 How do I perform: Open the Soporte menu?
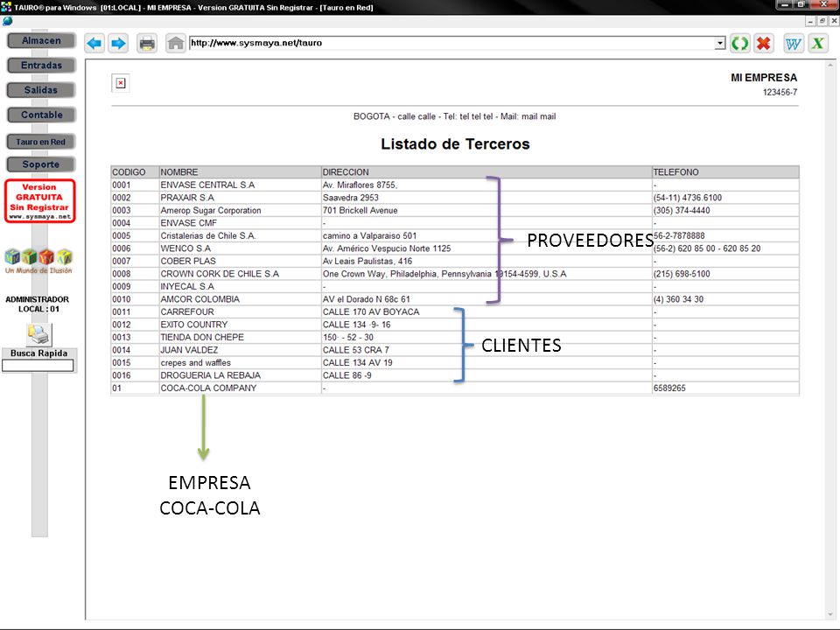pyautogui.click(x=41, y=164)
